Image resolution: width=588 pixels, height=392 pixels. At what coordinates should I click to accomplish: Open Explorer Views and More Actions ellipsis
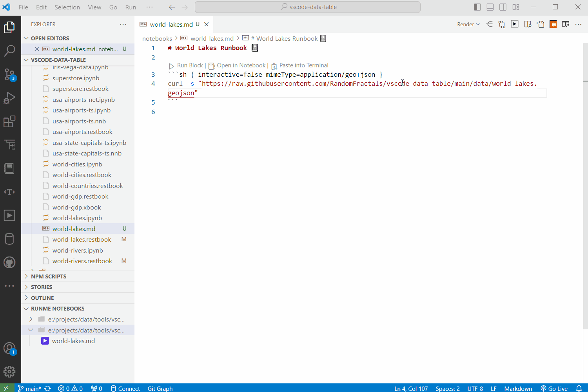(x=123, y=24)
